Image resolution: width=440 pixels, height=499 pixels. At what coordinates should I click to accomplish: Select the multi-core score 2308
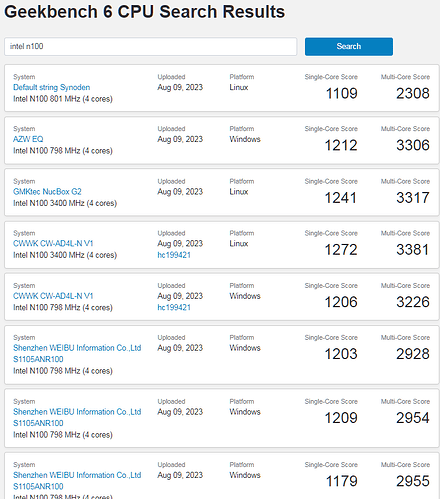[x=413, y=93]
